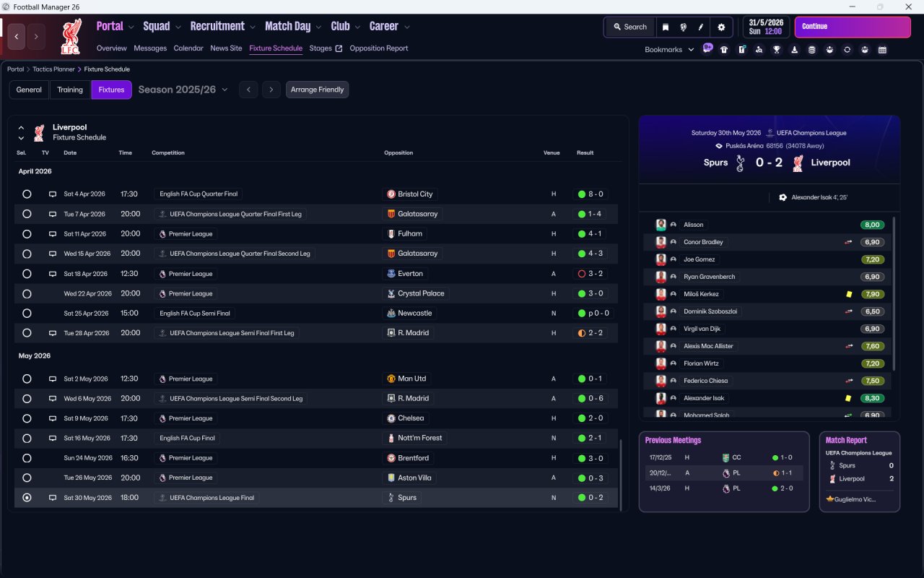
Task: Click the Chelsea club badge in the fixtures
Action: coord(391,418)
